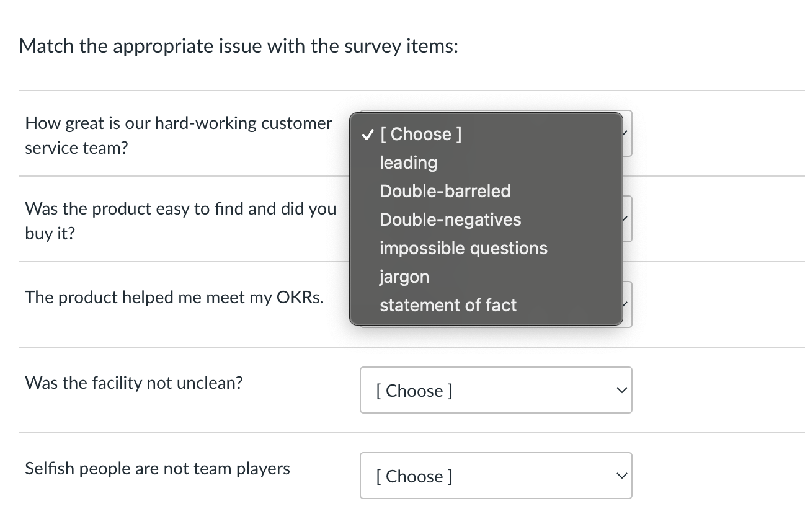Click the checked "[ Choose ]" placeholder option
The width and height of the screenshot is (805, 532).
click(421, 134)
